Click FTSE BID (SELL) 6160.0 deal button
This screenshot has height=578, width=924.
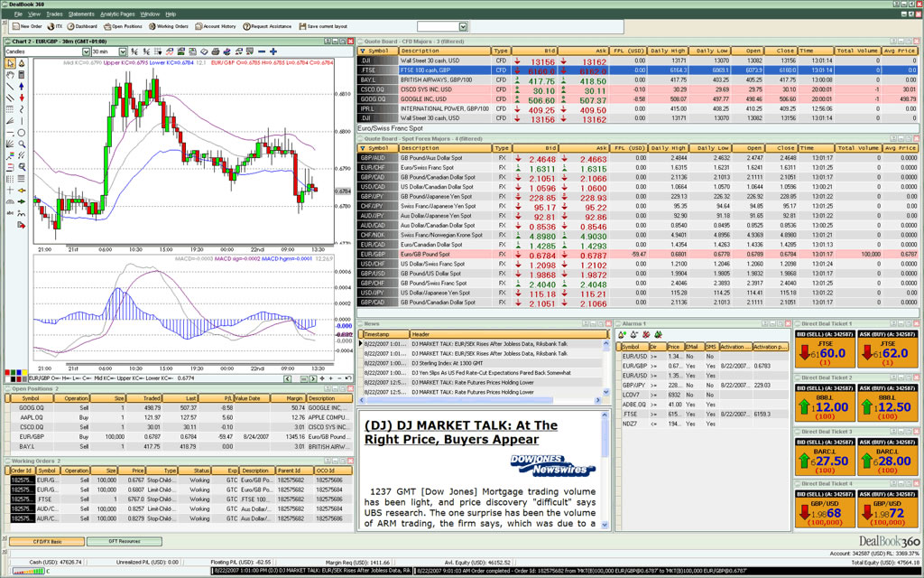click(825, 349)
